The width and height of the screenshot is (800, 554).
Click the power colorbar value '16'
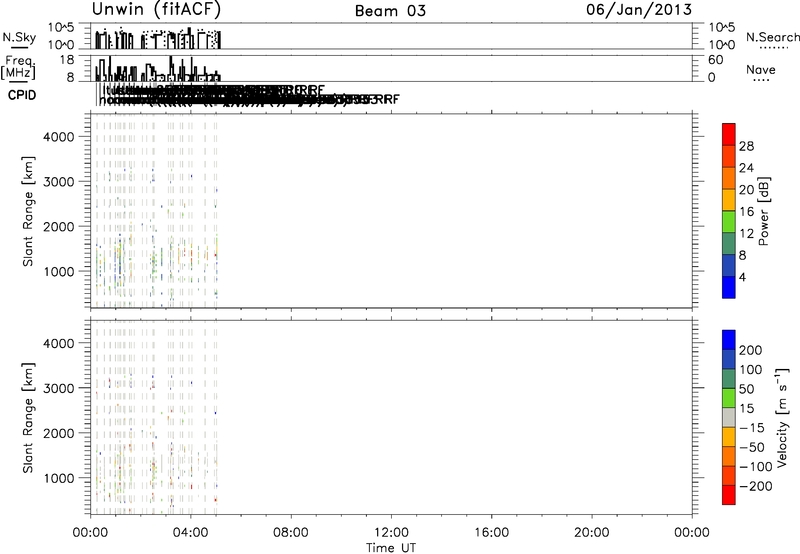(x=746, y=212)
